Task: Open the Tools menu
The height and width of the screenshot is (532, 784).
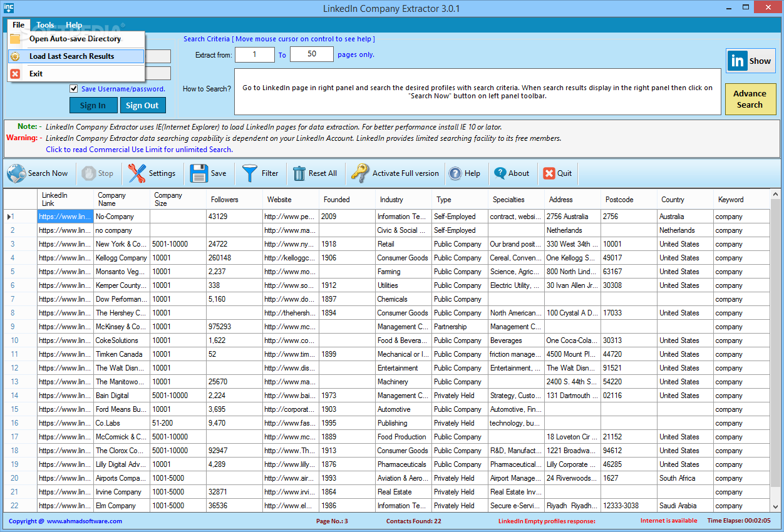Action: coord(45,25)
